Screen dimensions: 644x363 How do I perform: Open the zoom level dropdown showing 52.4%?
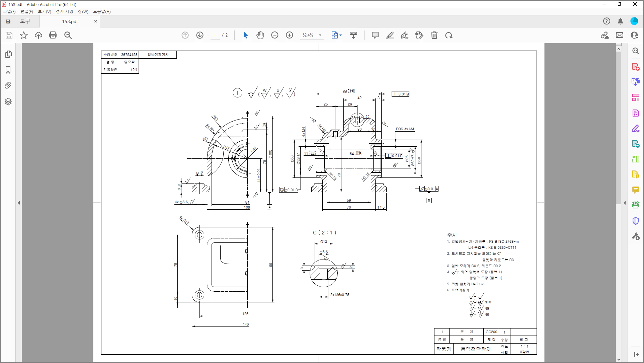point(320,35)
